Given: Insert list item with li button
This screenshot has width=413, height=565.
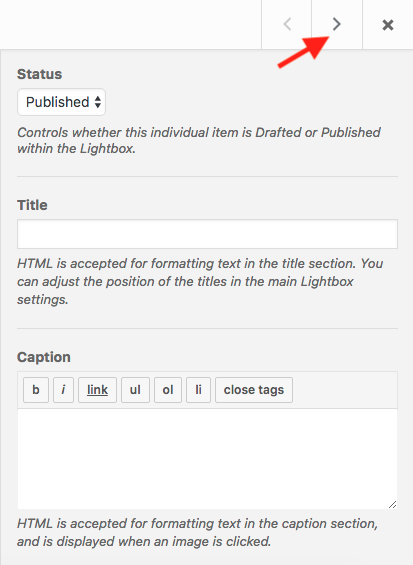Looking at the screenshot, I should click(x=198, y=390).
